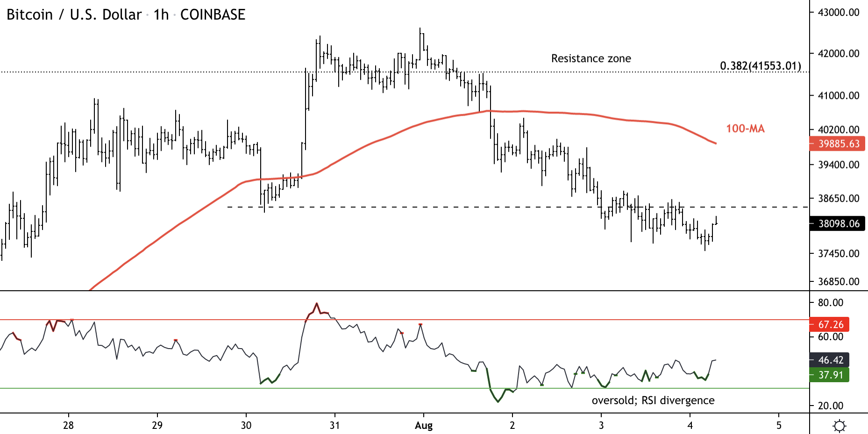Click the 37450.00 price axis label

click(839, 253)
